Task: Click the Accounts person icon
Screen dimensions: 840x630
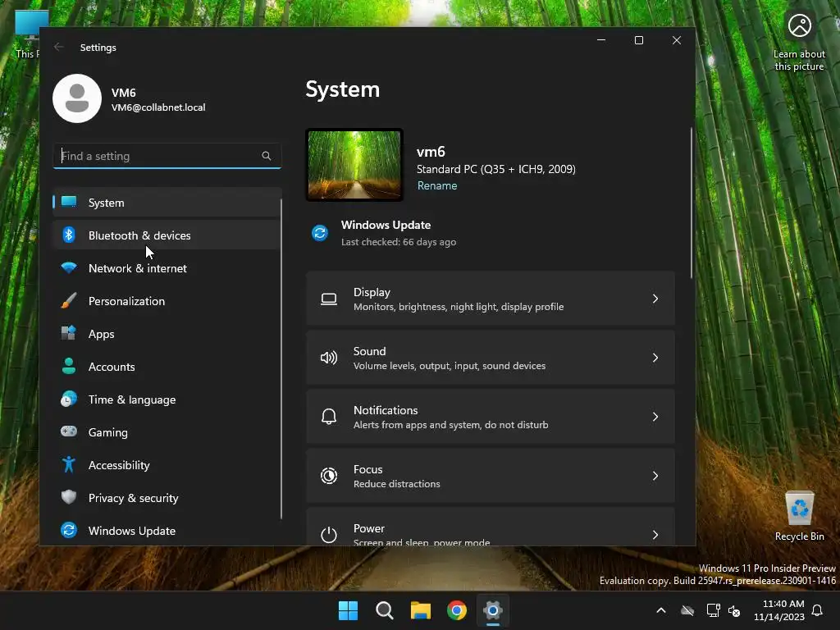Action: tap(69, 366)
